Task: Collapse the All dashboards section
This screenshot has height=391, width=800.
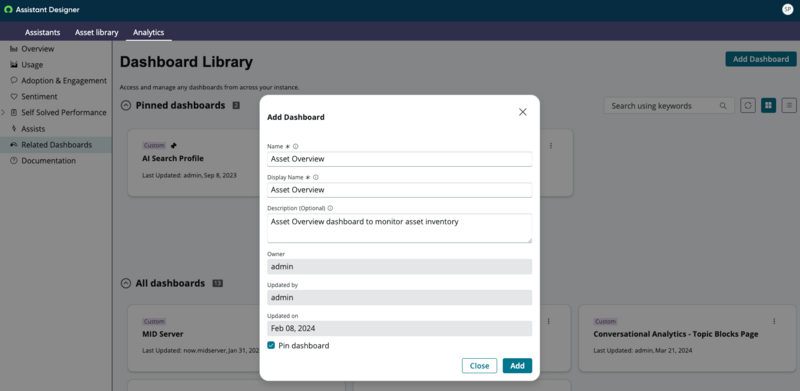Action: 126,283
